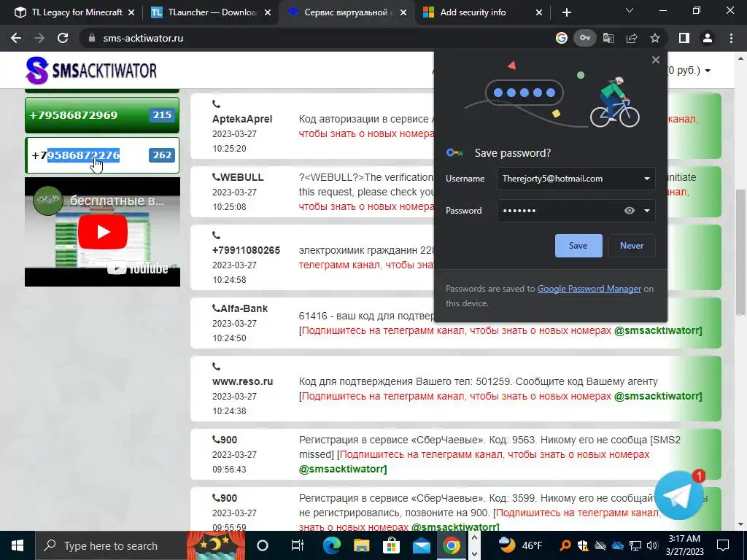
Task: Click the Windows Security shield tray icon
Action: point(583,545)
